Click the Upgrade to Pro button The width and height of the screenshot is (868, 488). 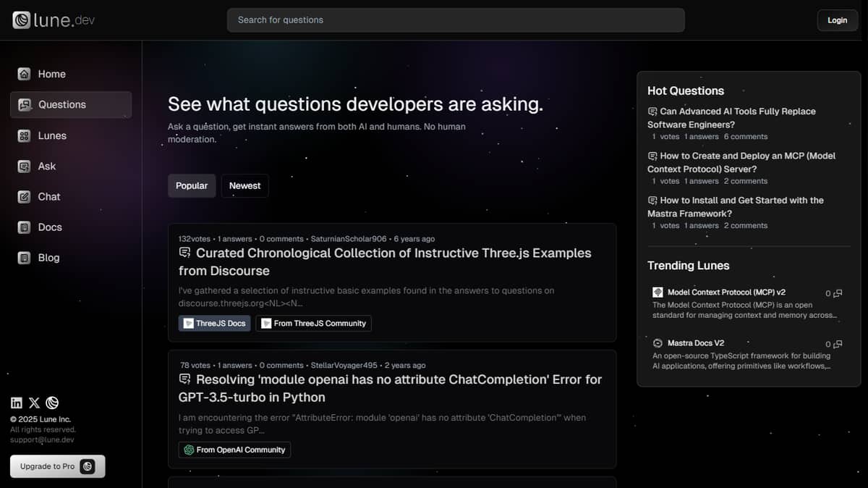click(58, 466)
